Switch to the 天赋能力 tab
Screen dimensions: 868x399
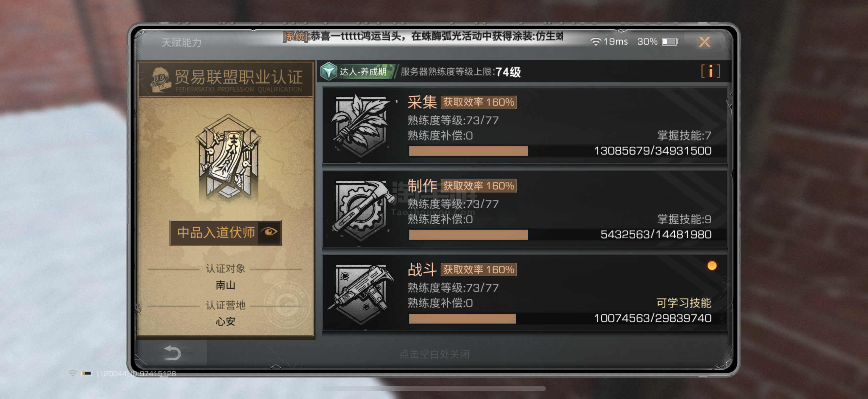coord(181,43)
